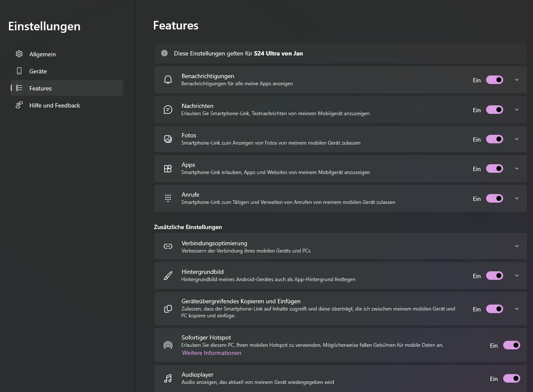Click the chat bubble icon for Nachrichten
Image resolution: width=533 pixels, height=392 pixels.
168,110
